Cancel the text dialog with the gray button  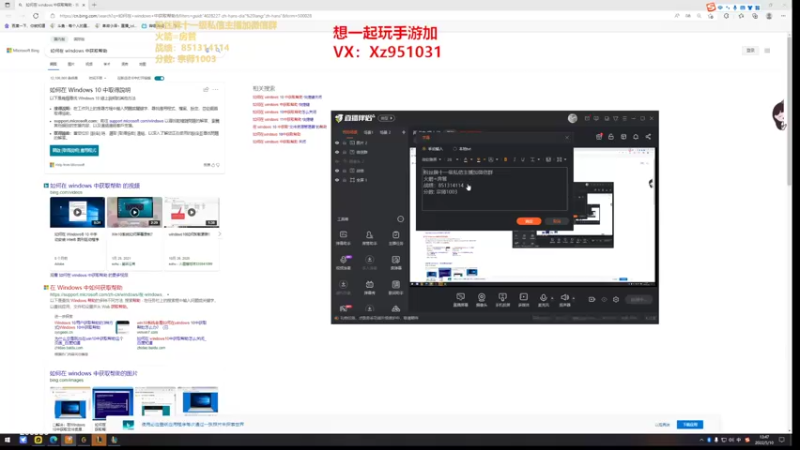pyautogui.click(x=557, y=221)
